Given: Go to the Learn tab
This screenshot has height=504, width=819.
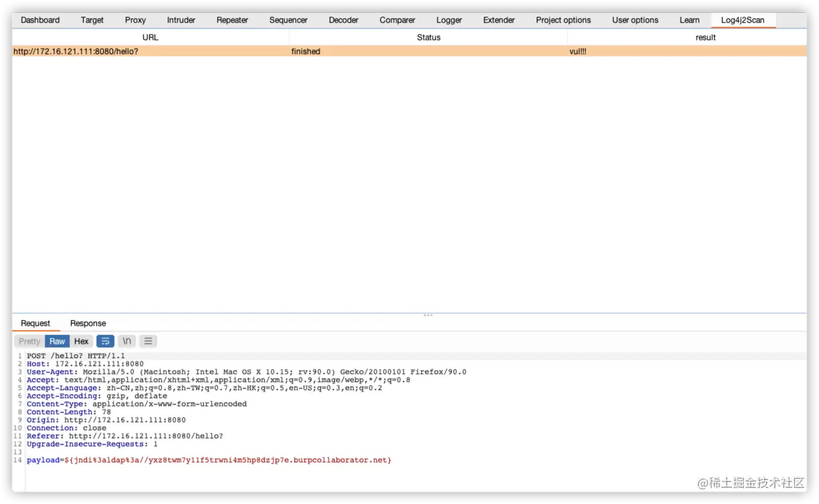Looking at the screenshot, I should [x=689, y=20].
